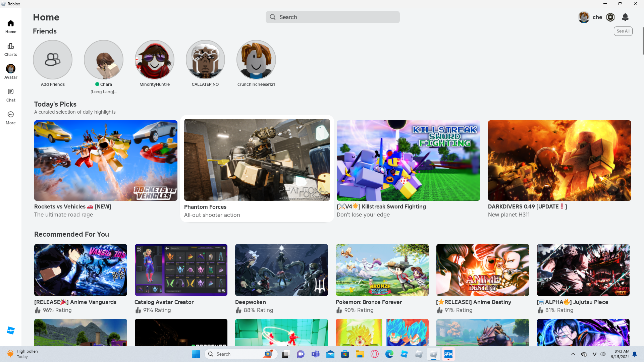Launch Microsoft Edge from the taskbar
The image size is (644, 362).
[x=389, y=354]
